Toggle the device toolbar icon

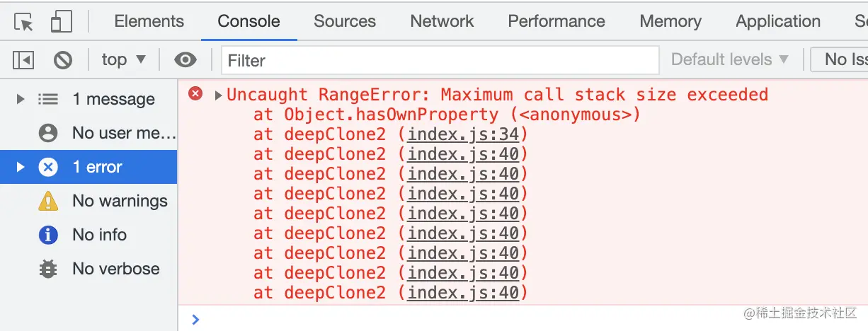point(62,22)
